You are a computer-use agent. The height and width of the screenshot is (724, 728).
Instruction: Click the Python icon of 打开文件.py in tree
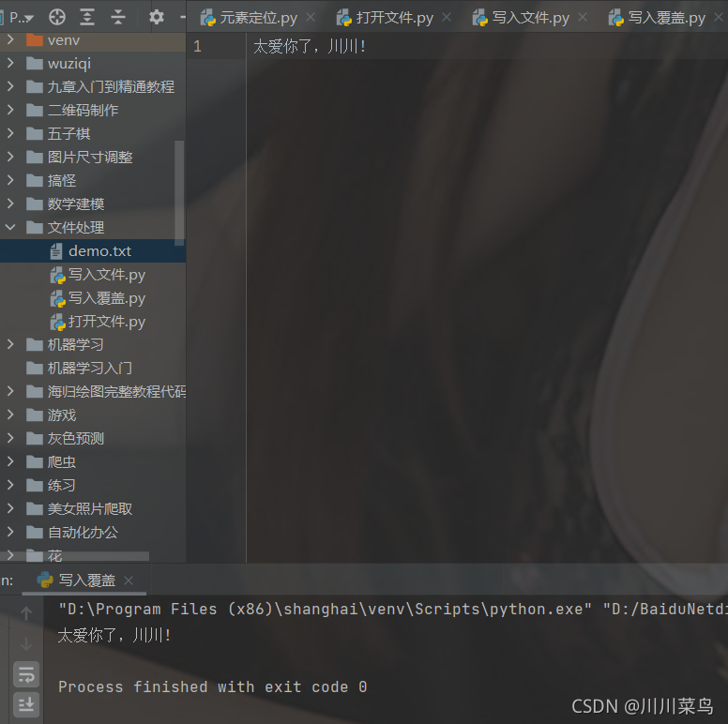point(57,322)
